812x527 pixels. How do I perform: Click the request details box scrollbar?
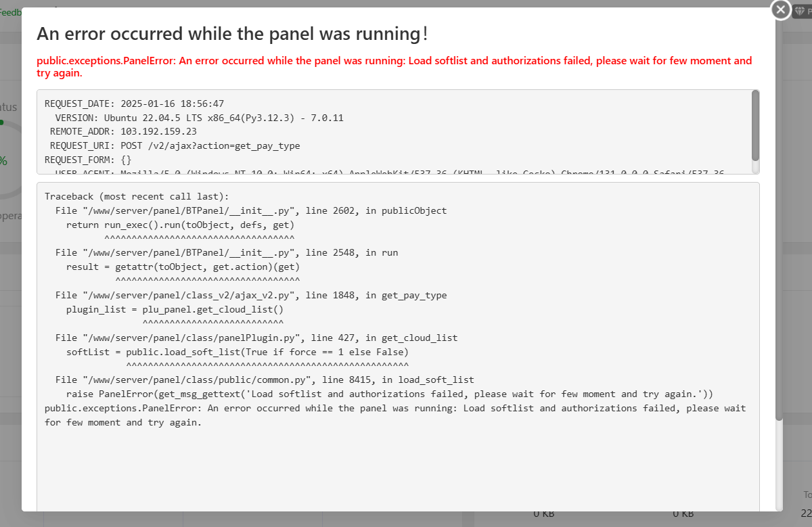coord(755,125)
